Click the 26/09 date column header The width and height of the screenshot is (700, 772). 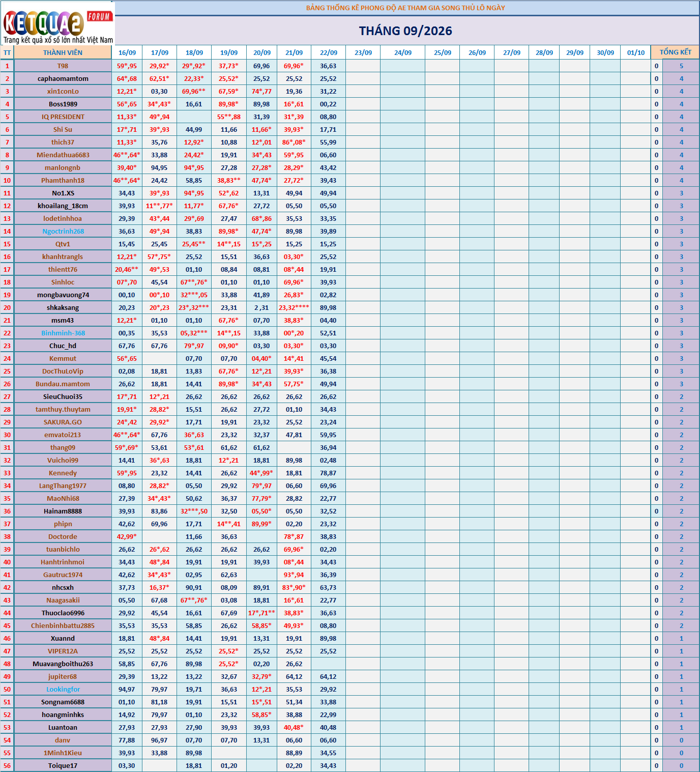coord(477,52)
